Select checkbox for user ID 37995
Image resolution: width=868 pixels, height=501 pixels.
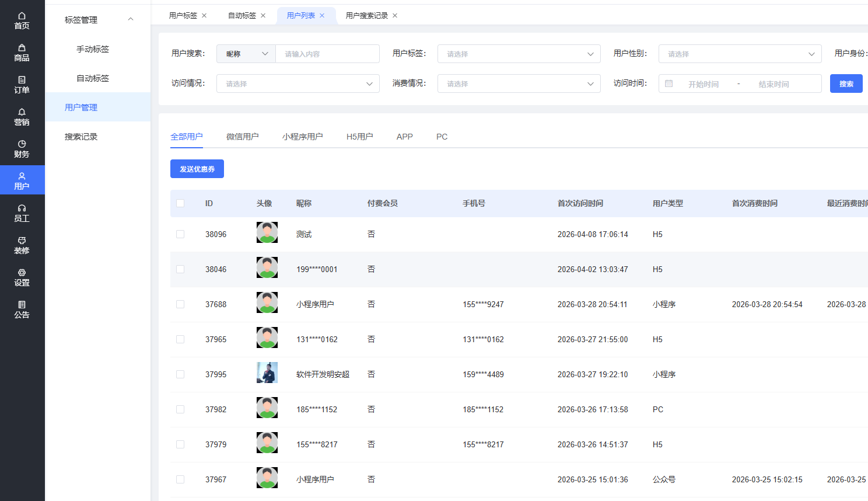tap(180, 374)
